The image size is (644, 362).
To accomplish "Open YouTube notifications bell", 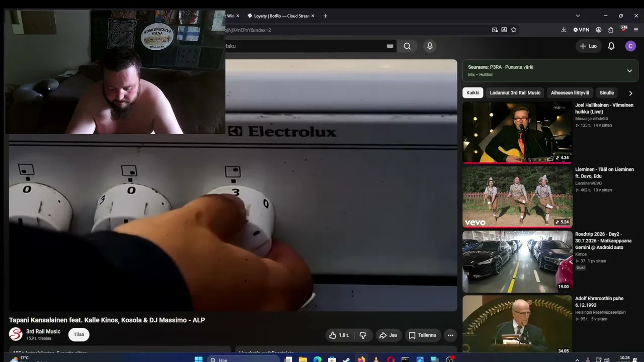I will (x=611, y=46).
